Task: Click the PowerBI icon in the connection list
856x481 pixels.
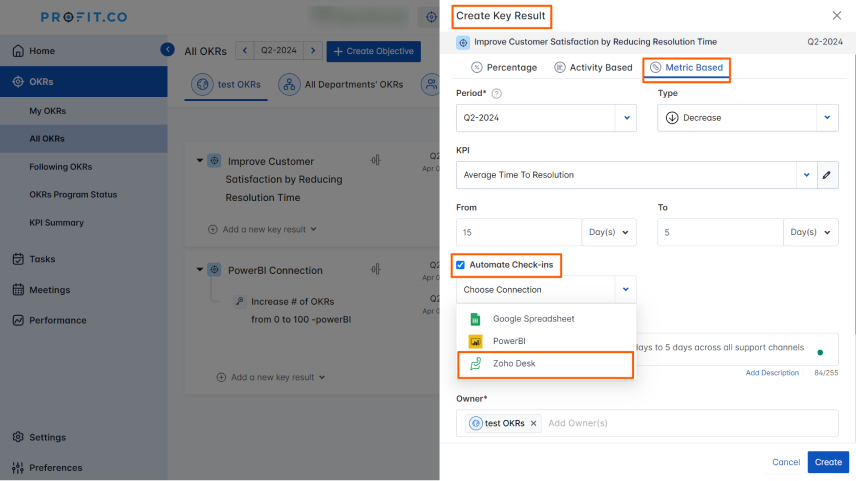Action: 475,341
